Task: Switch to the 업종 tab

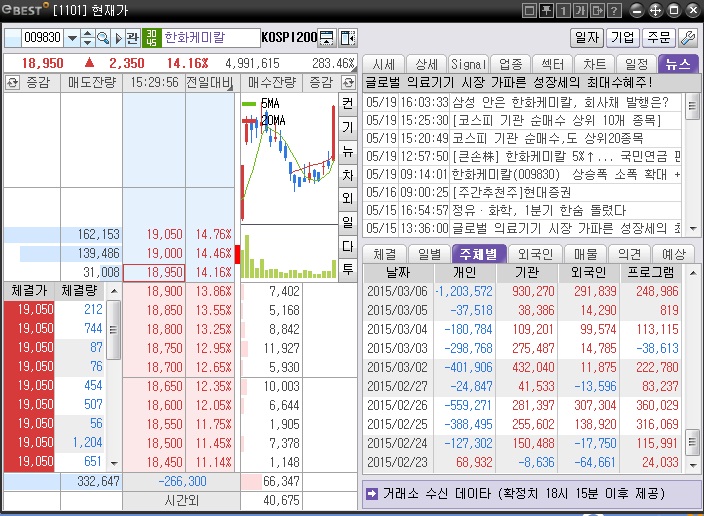Action: pyautogui.click(x=510, y=65)
